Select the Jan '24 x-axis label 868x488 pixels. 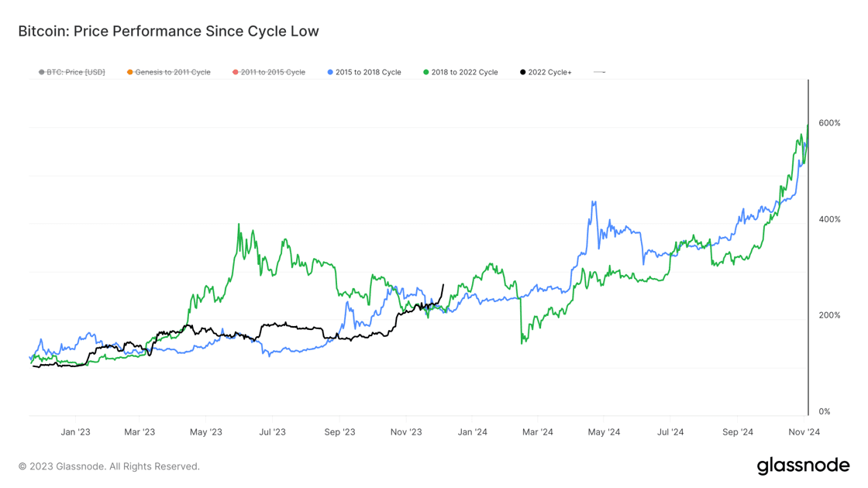pyautogui.click(x=471, y=432)
